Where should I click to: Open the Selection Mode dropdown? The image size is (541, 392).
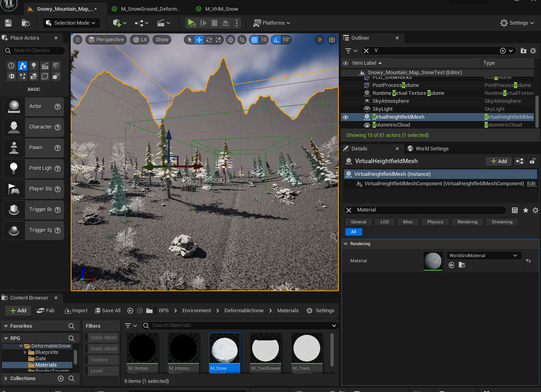tap(71, 23)
